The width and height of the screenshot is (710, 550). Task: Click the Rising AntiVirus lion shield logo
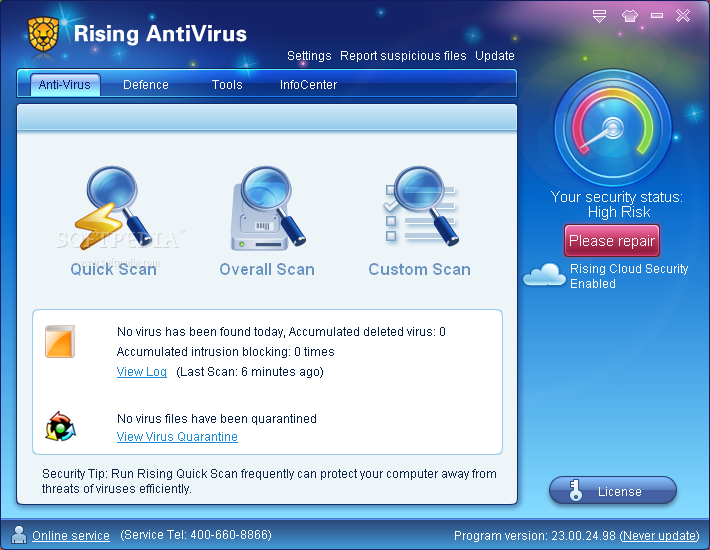pyautogui.click(x=43, y=34)
